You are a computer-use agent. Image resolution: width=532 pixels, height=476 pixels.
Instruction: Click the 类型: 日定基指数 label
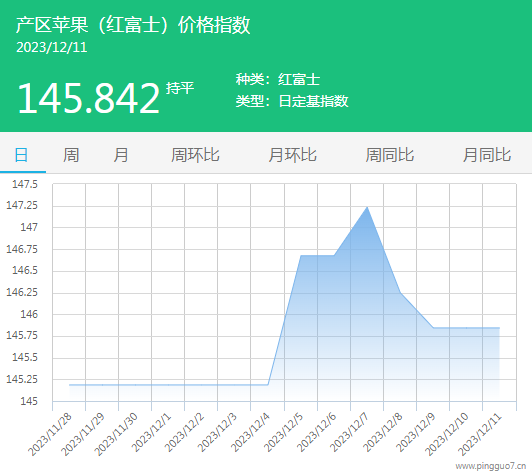292,101
